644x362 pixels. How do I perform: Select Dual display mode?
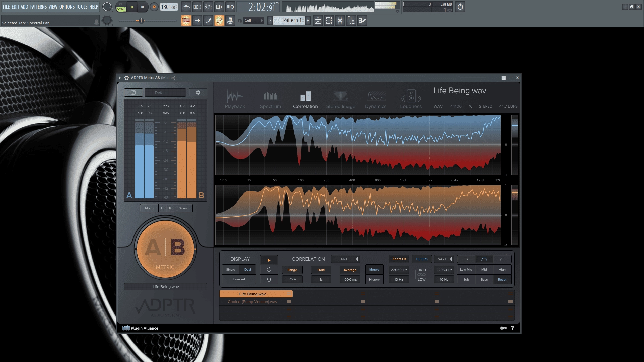point(248,270)
